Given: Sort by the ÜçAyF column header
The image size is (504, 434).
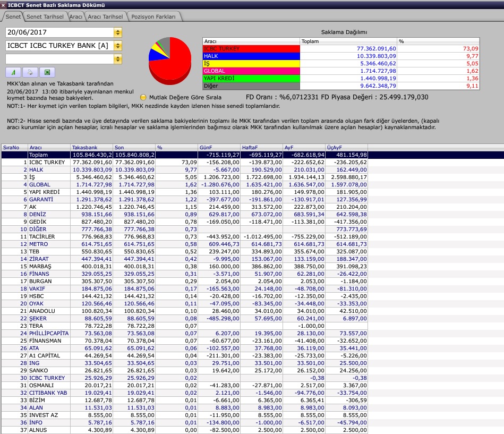Looking at the screenshot, I should point(346,148).
